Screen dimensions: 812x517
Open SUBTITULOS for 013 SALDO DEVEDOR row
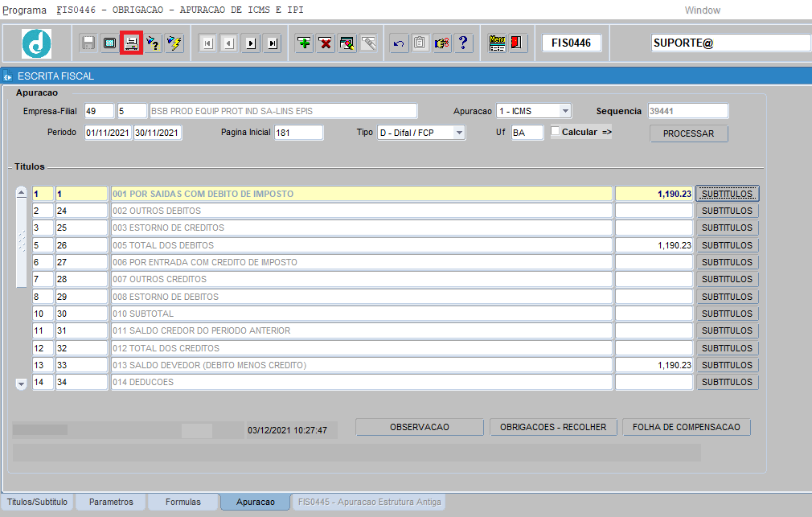click(727, 365)
